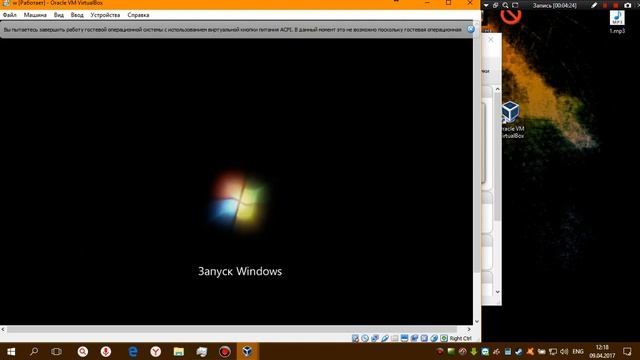The width and height of the screenshot is (640, 360).
Task: Launch Microsoft Edge from the taskbar
Action: point(133,351)
